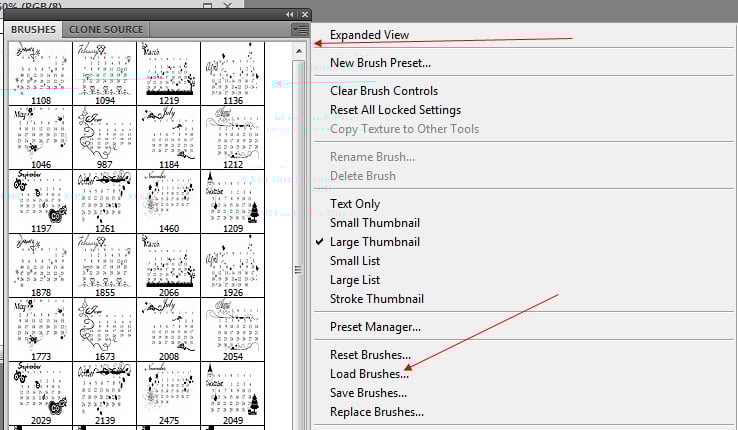
Task: Select July calendar brush 2008
Action: click(168, 329)
